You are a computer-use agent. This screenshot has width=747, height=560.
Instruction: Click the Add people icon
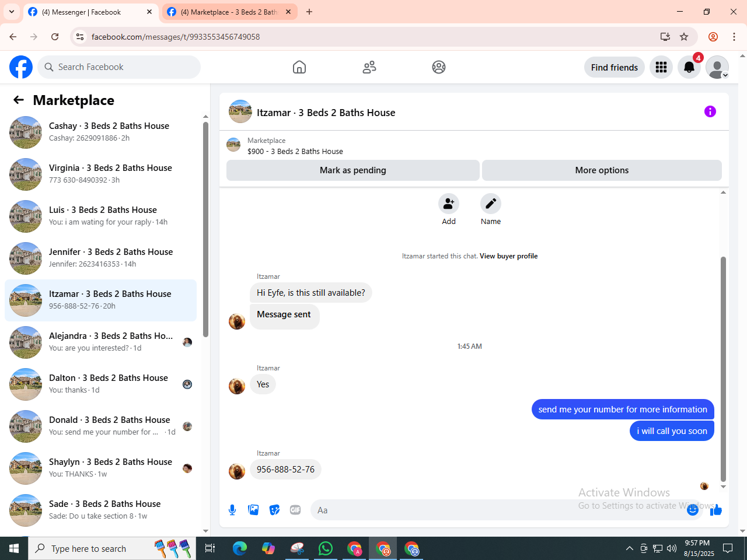[x=449, y=204]
